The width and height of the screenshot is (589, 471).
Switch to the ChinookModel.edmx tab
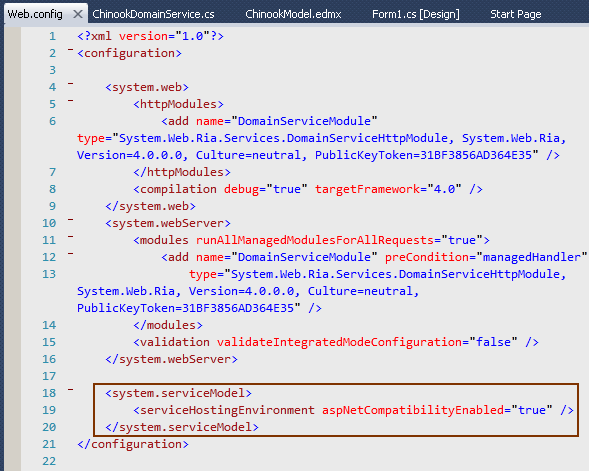pos(293,14)
